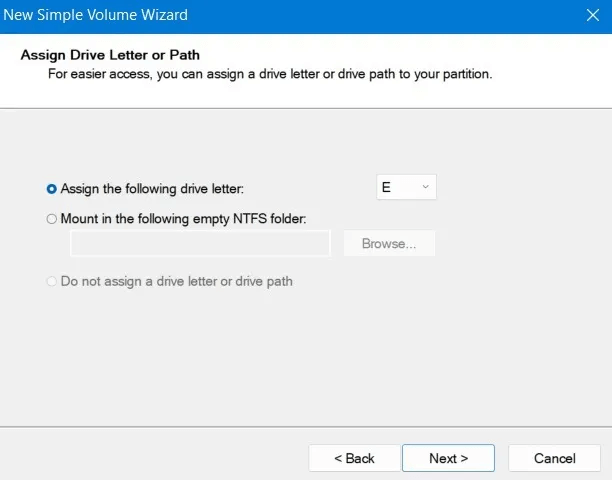Proceed with the Next > button

[x=448, y=458]
